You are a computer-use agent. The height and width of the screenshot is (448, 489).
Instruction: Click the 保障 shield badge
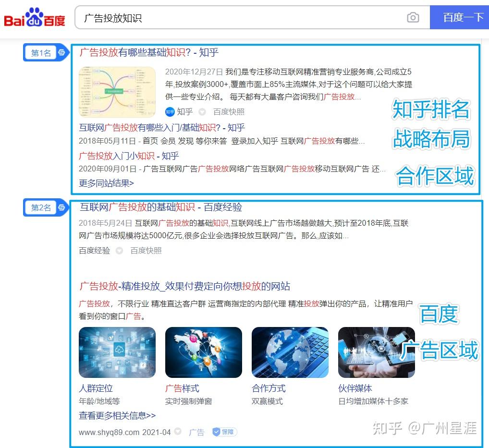click(224, 432)
